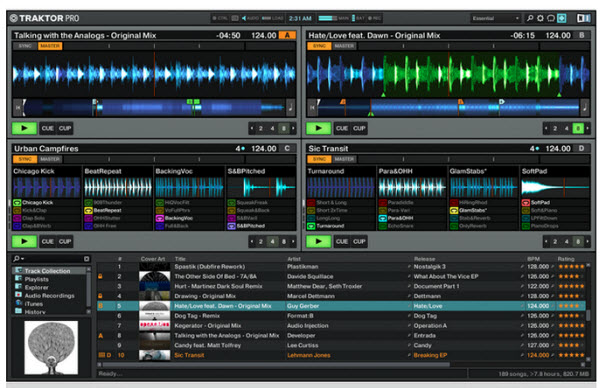Set loop size 4 on Deck C
Screen dimensions: 600x388
[x=272, y=241]
